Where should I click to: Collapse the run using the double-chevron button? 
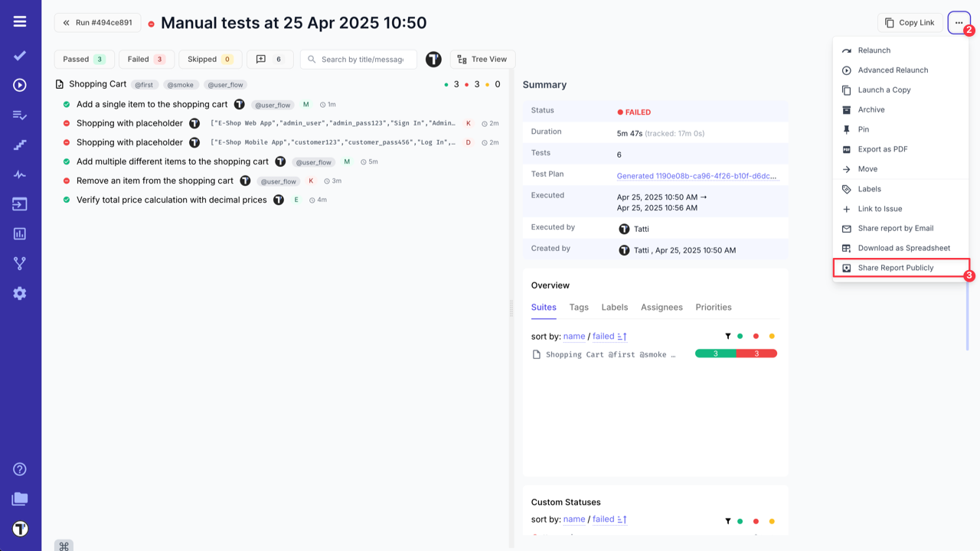click(x=65, y=22)
